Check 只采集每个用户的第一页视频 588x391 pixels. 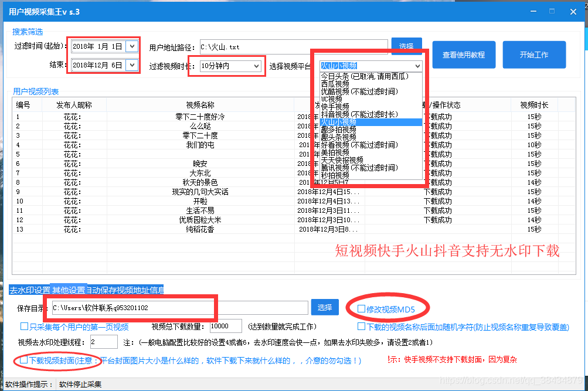click(23, 326)
